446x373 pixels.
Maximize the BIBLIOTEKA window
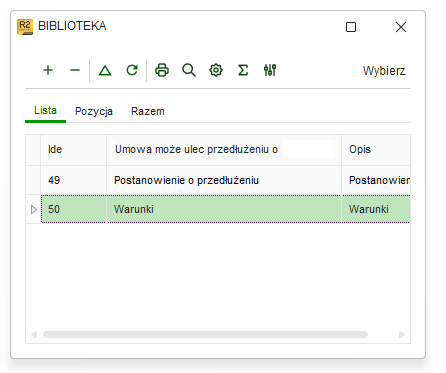tap(351, 27)
